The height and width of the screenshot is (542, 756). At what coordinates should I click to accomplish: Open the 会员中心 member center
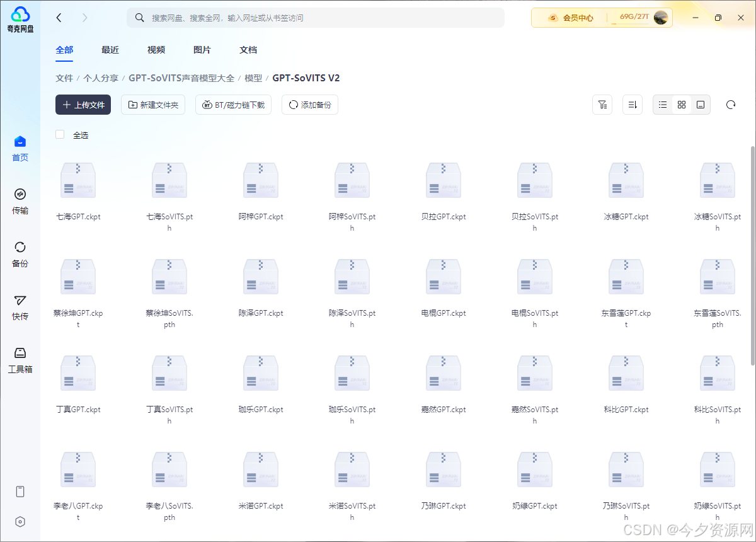(x=571, y=18)
